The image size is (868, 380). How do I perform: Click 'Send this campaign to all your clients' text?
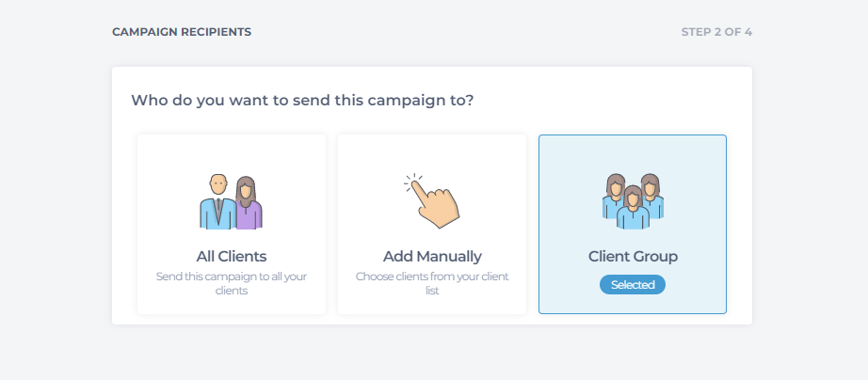coord(232,283)
